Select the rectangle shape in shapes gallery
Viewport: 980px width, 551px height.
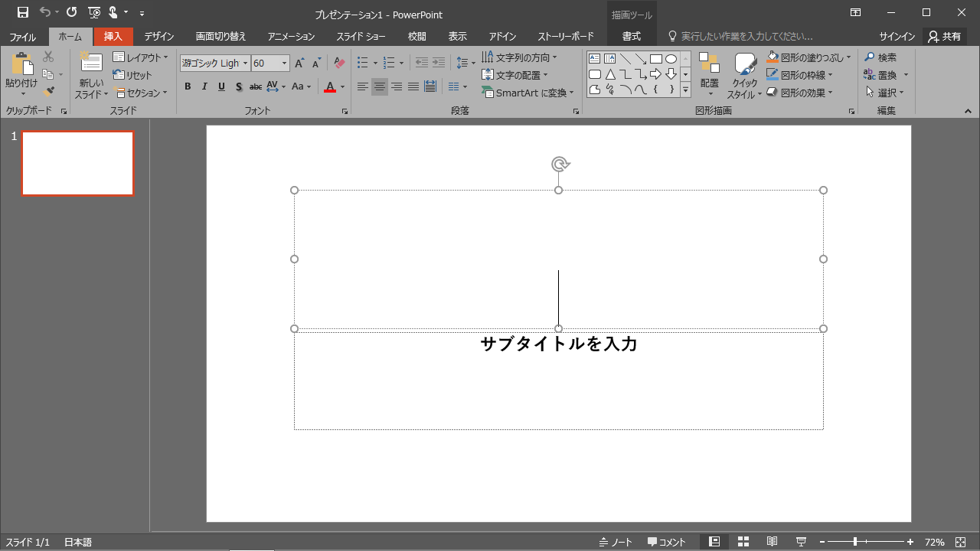(656, 59)
